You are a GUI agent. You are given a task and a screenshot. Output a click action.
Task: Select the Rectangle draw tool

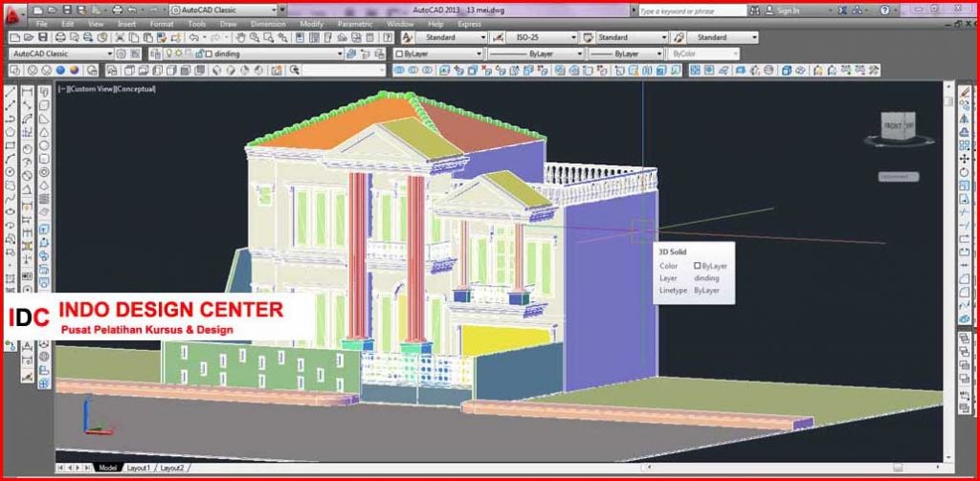click(x=10, y=145)
